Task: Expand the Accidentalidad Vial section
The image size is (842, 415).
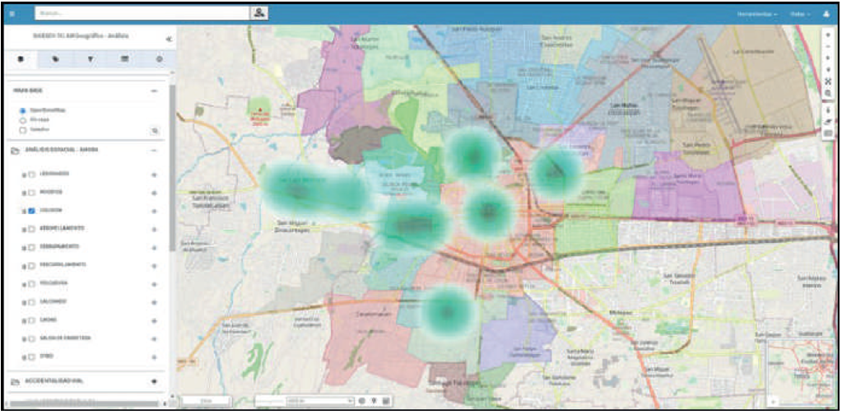Action: point(154,381)
